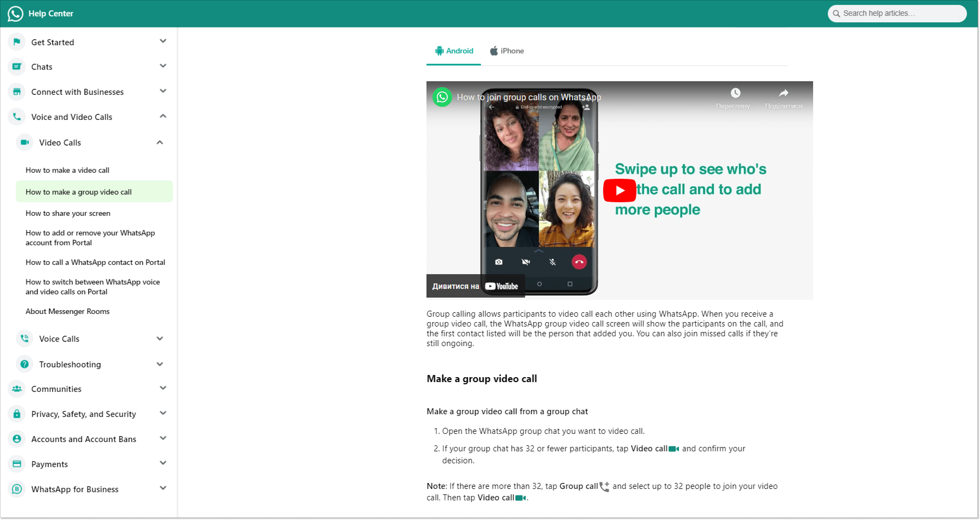Collapse the Video Calls subsection chevron
This screenshot has width=980, height=520.
pyautogui.click(x=160, y=143)
